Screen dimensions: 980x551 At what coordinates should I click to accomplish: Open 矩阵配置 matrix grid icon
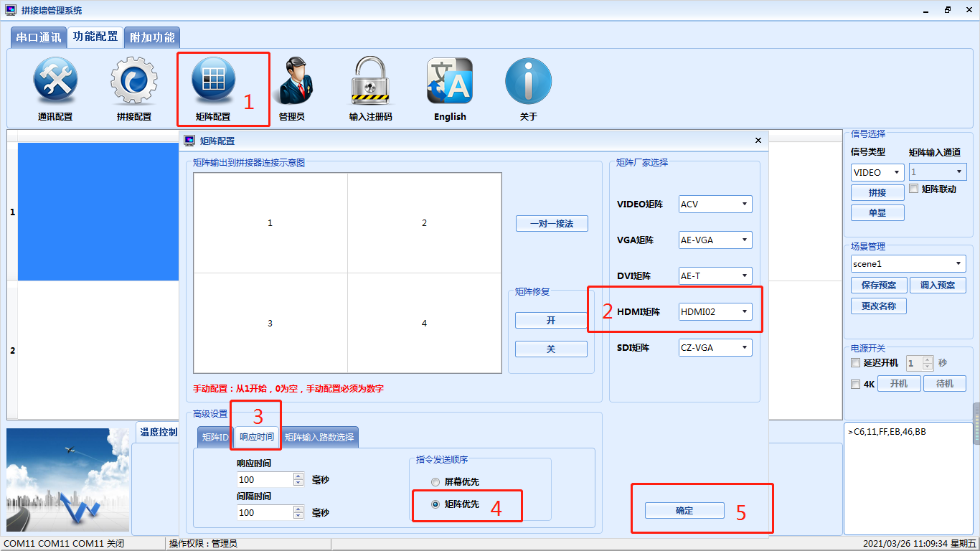213,82
